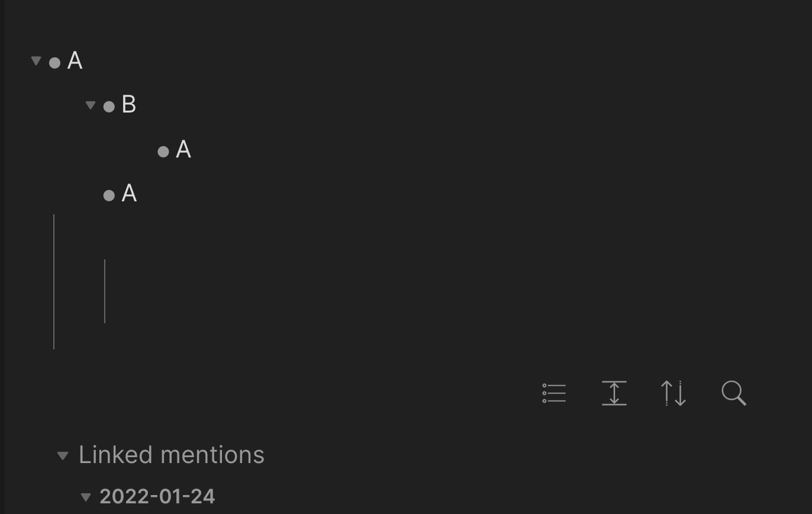Click the expand-all blocks icon
Image resolution: width=812 pixels, height=514 pixels.
[614, 393]
